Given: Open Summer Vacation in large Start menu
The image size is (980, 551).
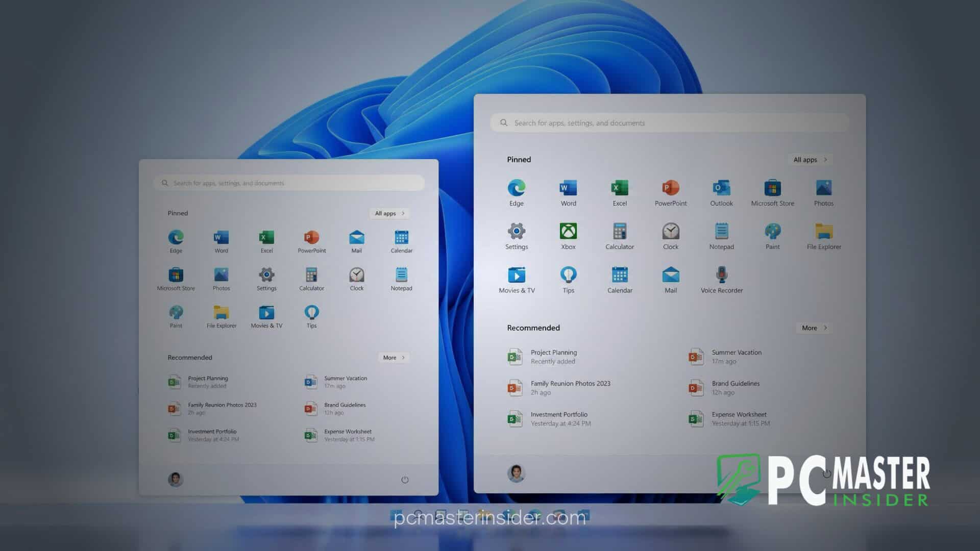Looking at the screenshot, I should pyautogui.click(x=725, y=357).
